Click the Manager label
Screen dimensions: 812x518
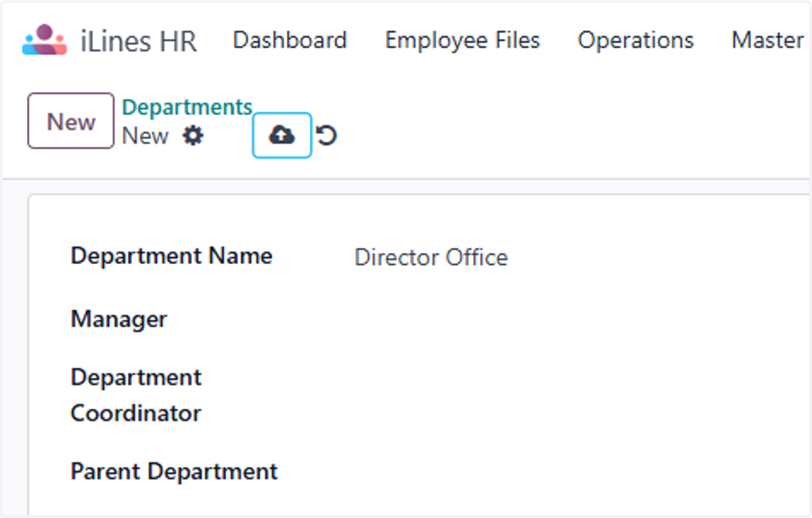118,319
